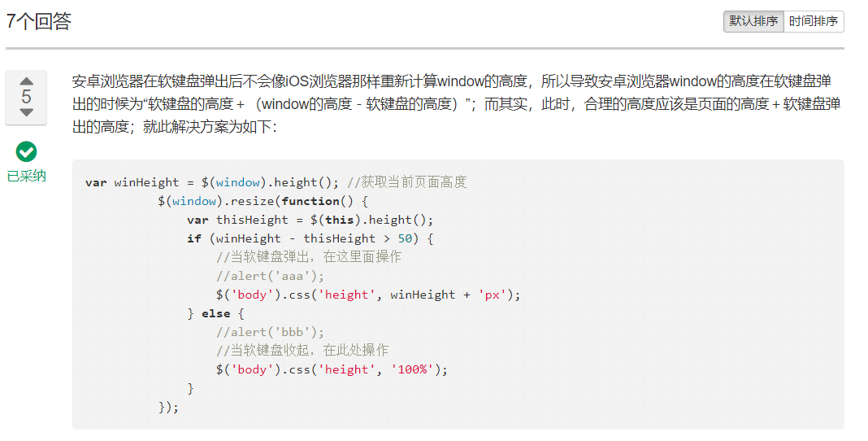Click the //alert('aaa'); comment line
The width and height of the screenshot is (868, 441).
click(x=270, y=276)
